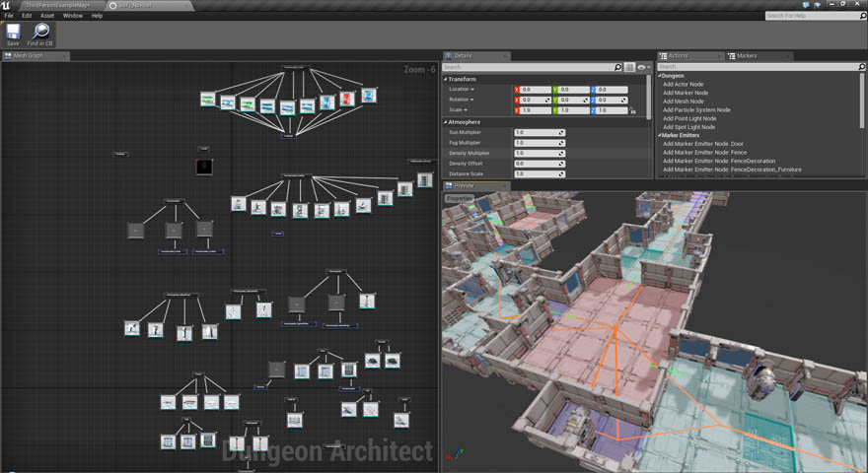Click the Search For Help magnifier icon
The height and width of the screenshot is (473, 868).
point(862,16)
